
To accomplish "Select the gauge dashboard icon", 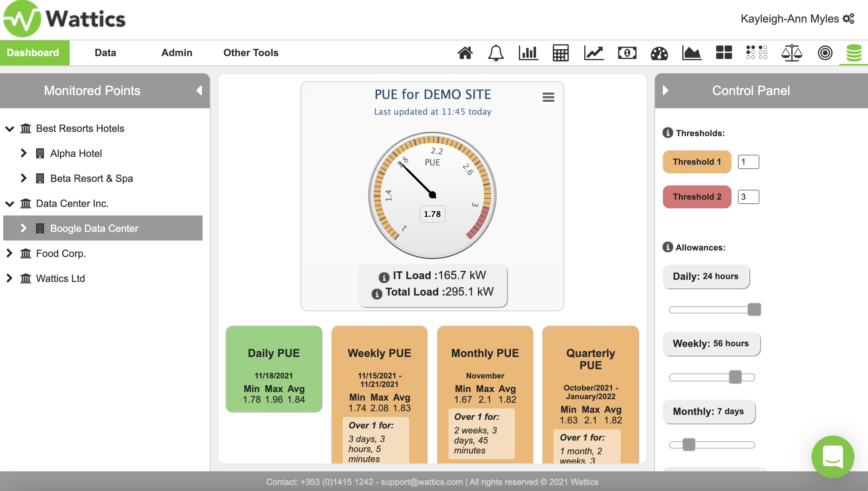I will [659, 53].
